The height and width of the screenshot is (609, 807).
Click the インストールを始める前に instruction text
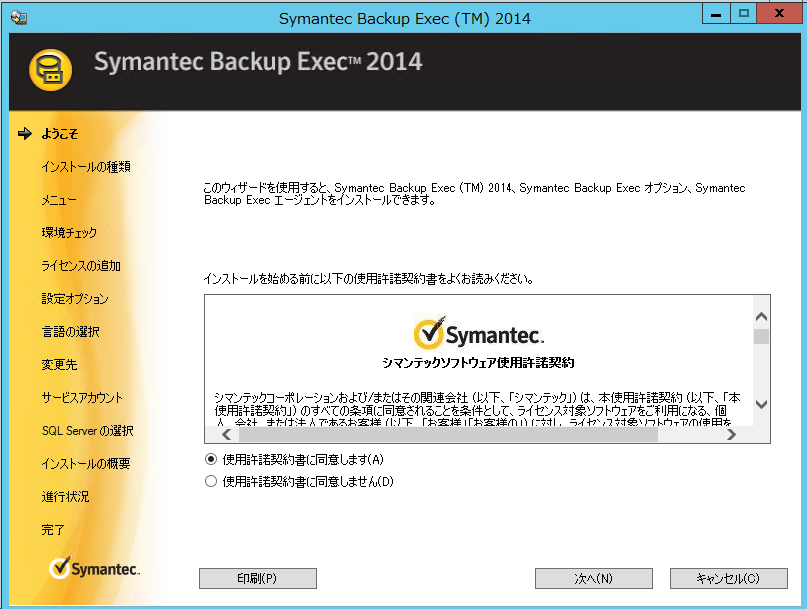[x=369, y=279]
